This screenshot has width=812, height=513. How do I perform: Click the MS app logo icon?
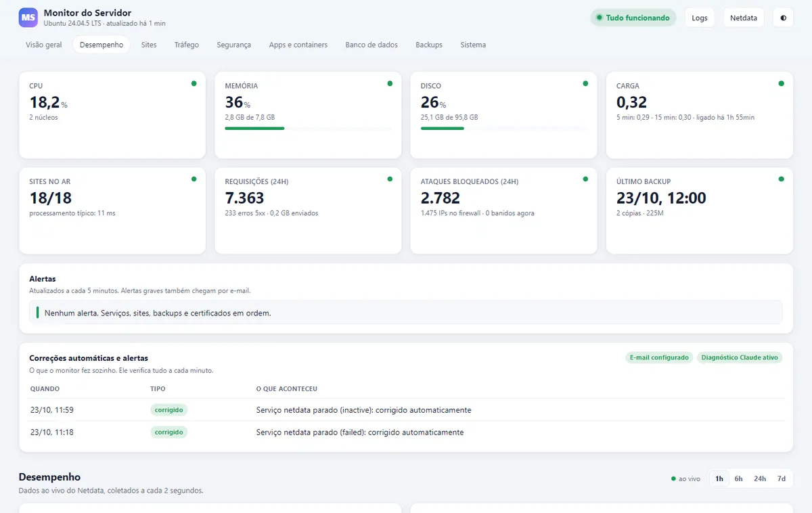click(28, 18)
